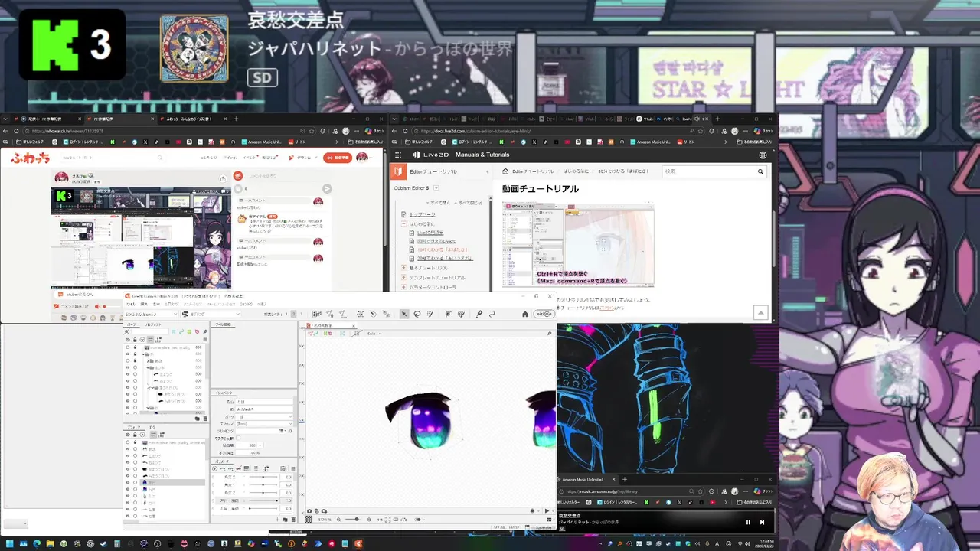Click the share icon on the whowatch stream
980x551 pixels.
tap(223, 178)
